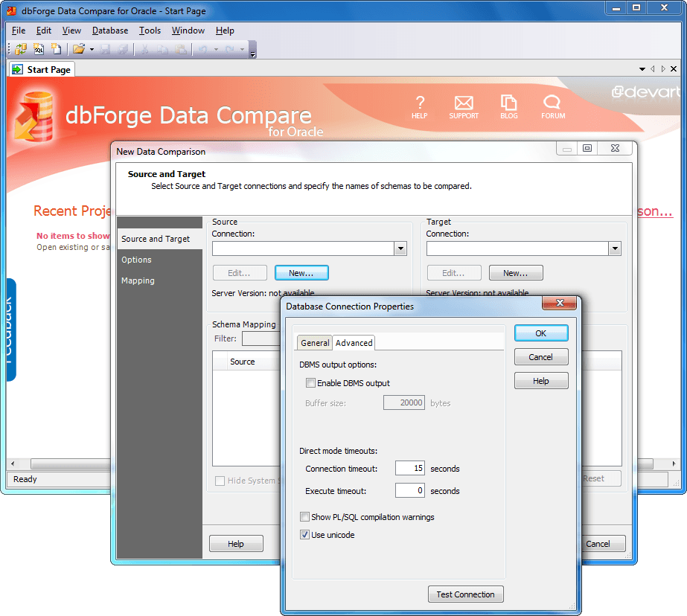Click New Data Comparison toolbar icon
687x616 pixels.
(x=21, y=49)
